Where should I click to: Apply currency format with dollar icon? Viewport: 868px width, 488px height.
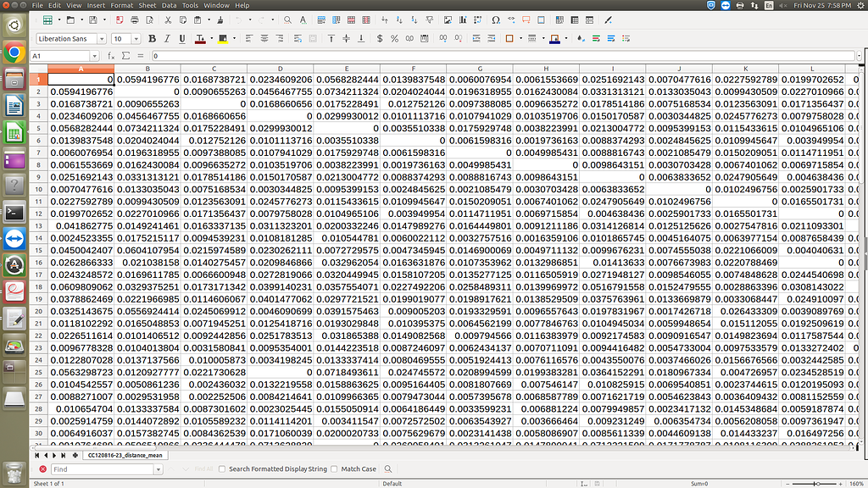pos(381,38)
